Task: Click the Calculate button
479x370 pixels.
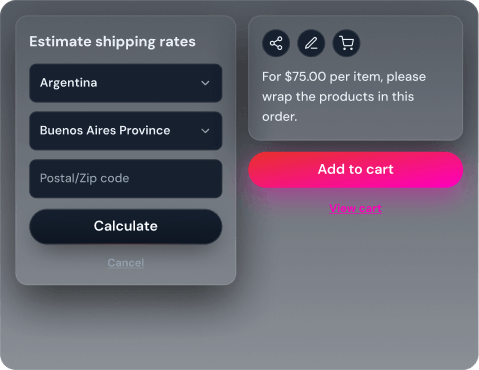Action: 126,226
